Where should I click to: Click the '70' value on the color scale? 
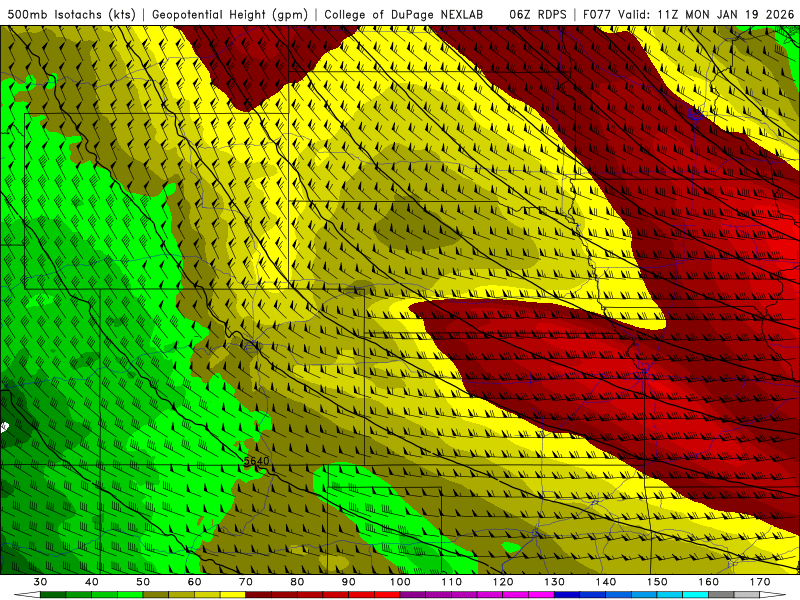[246, 582]
